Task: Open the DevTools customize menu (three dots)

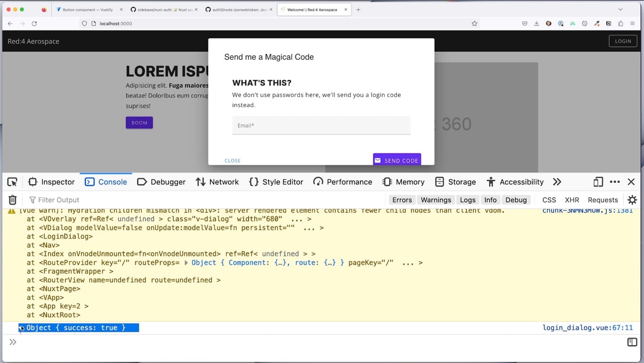Action: click(614, 182)
